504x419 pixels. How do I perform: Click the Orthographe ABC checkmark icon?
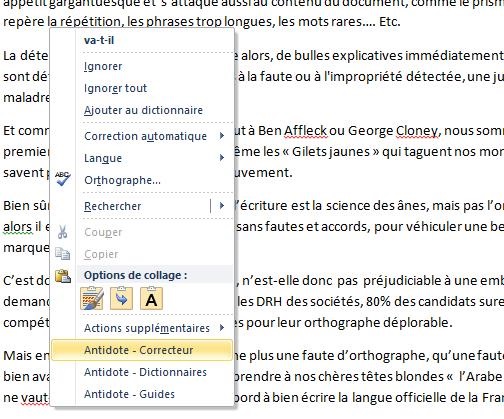click(x=63, y=179)
